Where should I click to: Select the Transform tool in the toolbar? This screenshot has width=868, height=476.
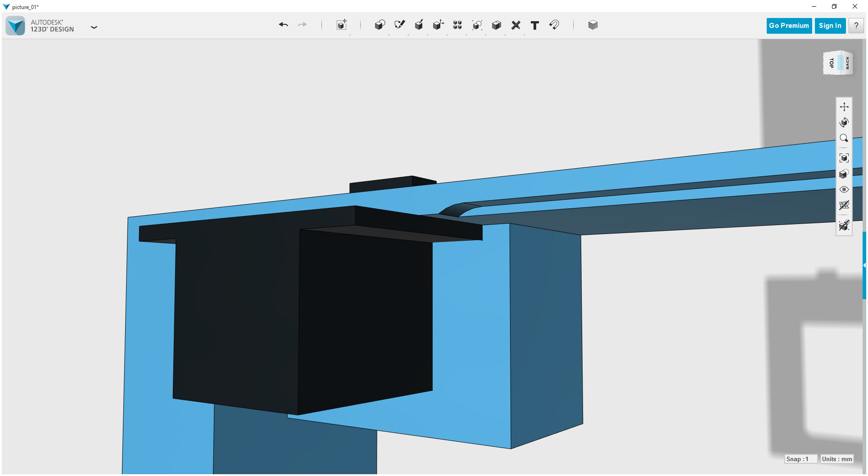pyautogui.click(x=341, y=25)
